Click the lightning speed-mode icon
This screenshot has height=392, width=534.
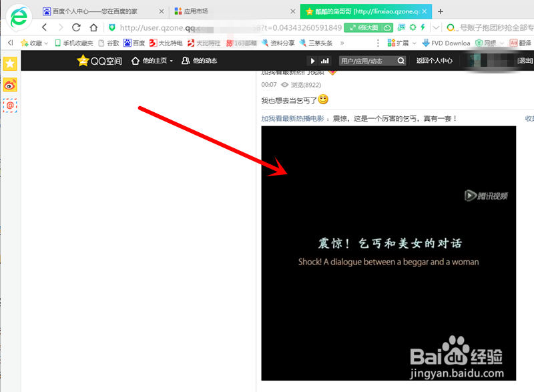point(423,27)
